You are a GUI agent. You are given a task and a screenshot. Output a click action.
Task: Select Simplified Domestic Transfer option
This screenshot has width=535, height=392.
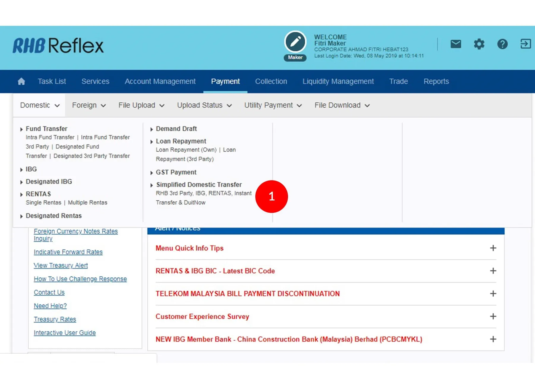pyautogui.click(x=199, y=185)
